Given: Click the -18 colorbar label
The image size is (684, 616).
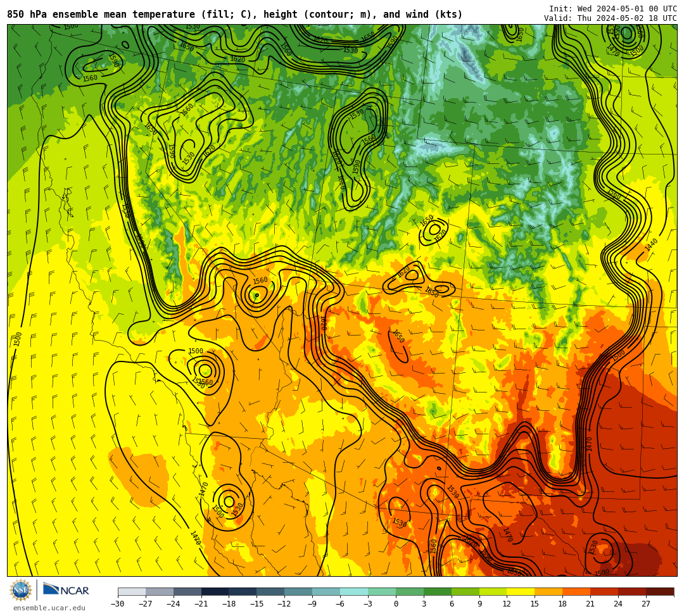Looking at the screenshot, I should tap(229, 604).
